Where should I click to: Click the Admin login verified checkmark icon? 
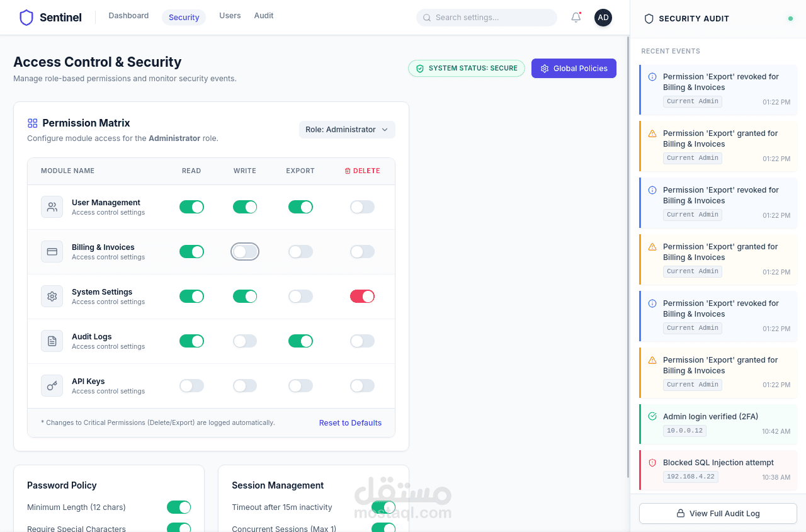click(x=652, y=417)
